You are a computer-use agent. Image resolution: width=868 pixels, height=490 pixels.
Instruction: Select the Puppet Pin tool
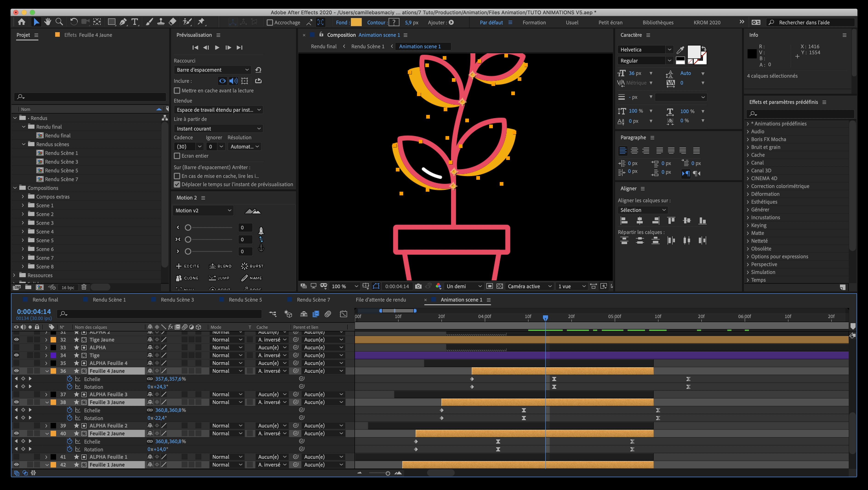[201, 22]
